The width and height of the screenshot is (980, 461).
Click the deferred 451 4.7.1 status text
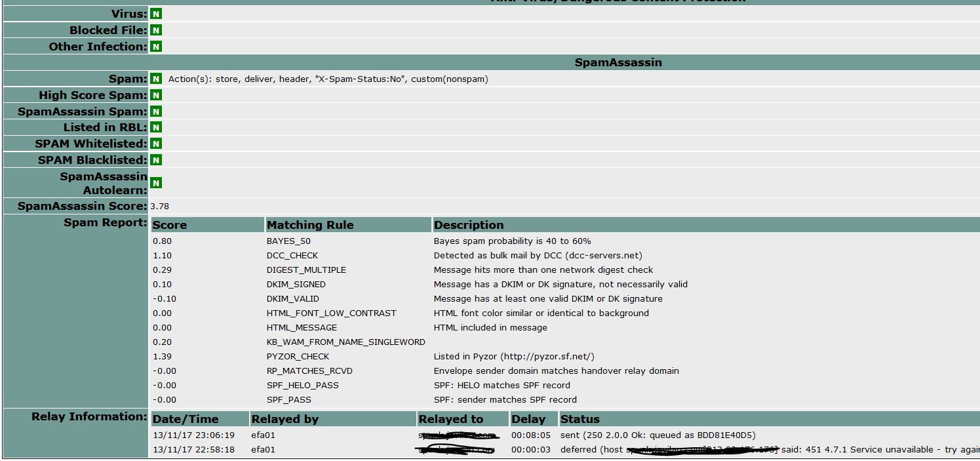770,450
